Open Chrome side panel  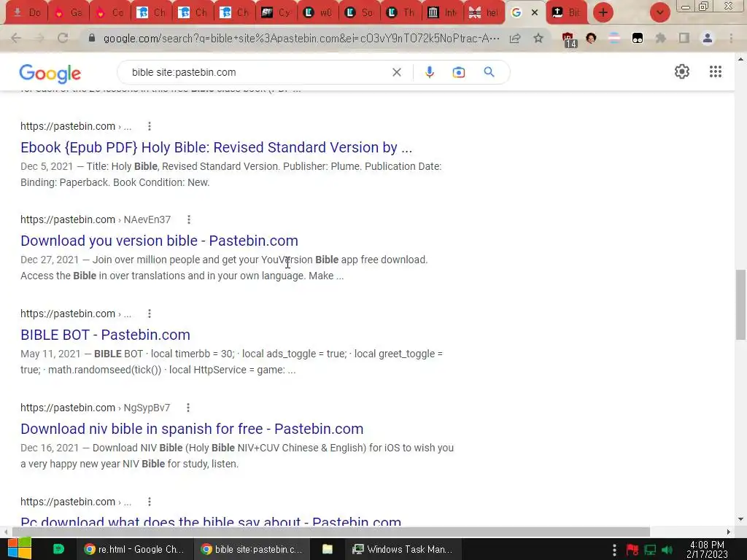point(684,38)
